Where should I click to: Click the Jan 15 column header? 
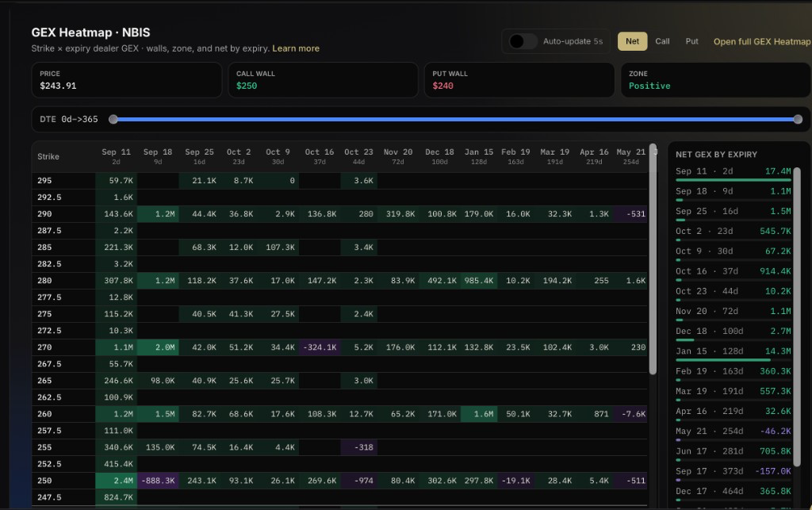(478, 156)
